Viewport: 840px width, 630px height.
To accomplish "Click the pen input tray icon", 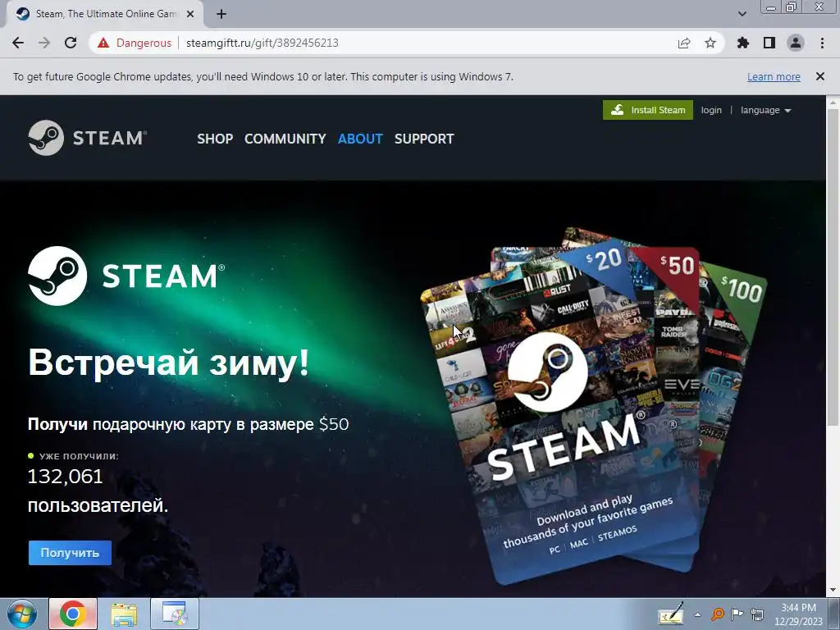I will point(671,614).
